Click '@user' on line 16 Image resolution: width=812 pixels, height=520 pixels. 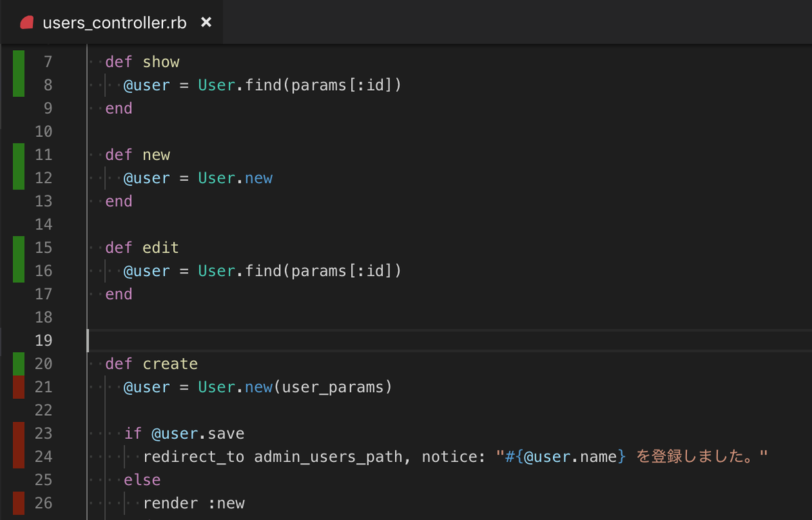tap(147, 271)
